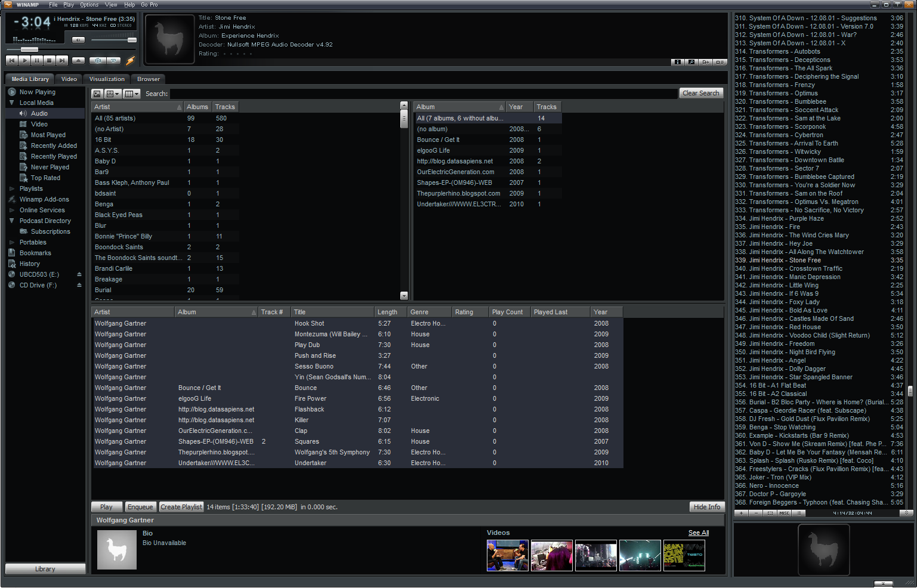Click the song seek bar handle
The height and width of the screenshot is (588, 917).
(29, 49)
